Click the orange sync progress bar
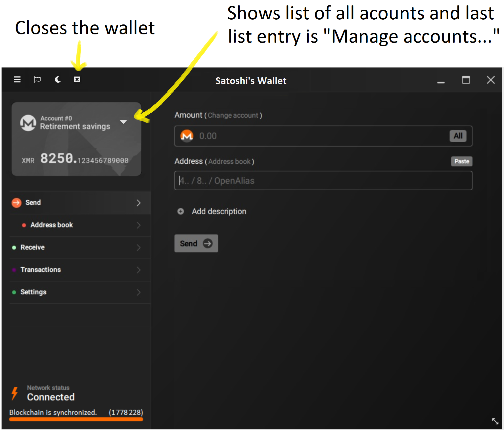Image resolution: width=504 pixels, height=431 pixels. click(76, 419)
